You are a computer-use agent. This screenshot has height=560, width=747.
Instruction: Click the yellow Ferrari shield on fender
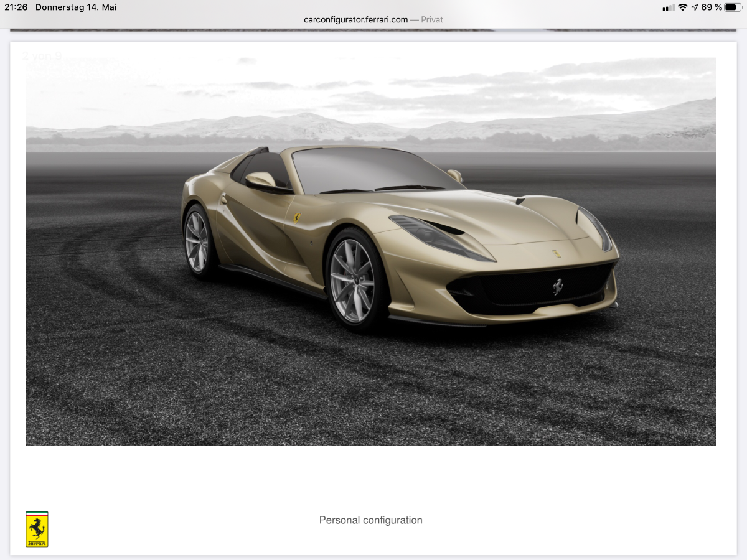pos(298,217)
